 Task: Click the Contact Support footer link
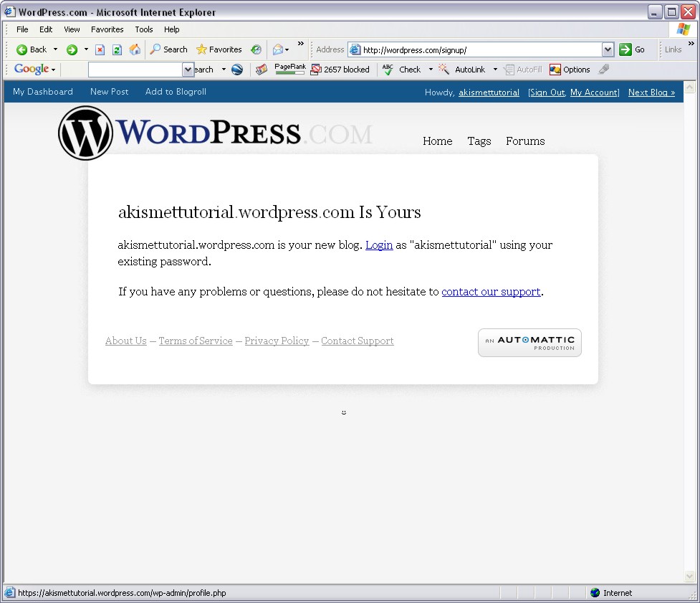point(357,341)
